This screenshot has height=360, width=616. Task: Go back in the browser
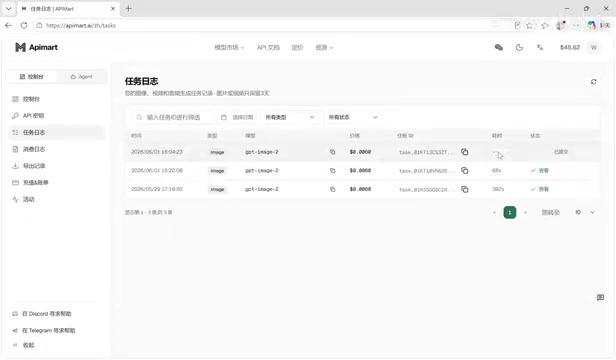click(x=9, y=25)
